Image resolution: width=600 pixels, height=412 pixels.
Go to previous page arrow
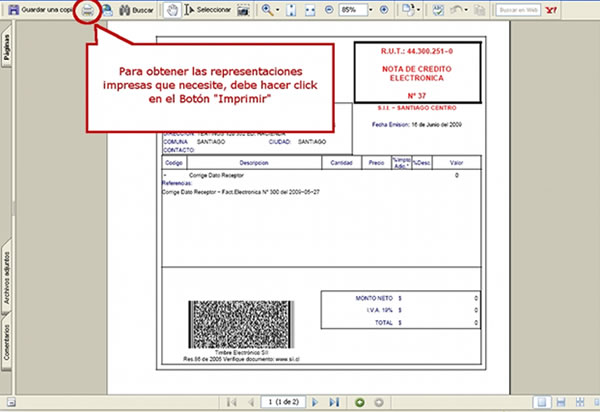tap(251, 402)
